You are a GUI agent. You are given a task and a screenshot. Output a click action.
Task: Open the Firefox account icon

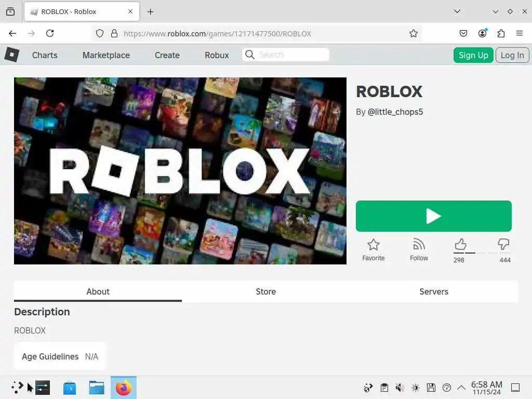pyautogui.click(x=482, y=33)
